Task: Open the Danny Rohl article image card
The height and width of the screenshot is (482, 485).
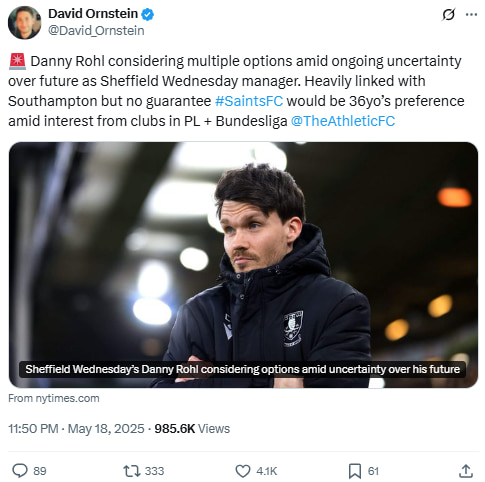Action: point(243,265)
